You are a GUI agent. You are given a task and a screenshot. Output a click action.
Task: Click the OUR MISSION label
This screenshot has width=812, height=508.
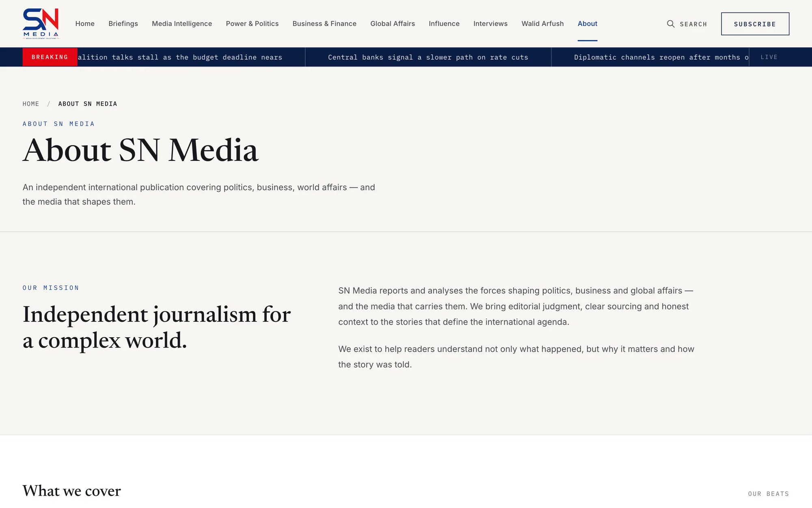51,288
